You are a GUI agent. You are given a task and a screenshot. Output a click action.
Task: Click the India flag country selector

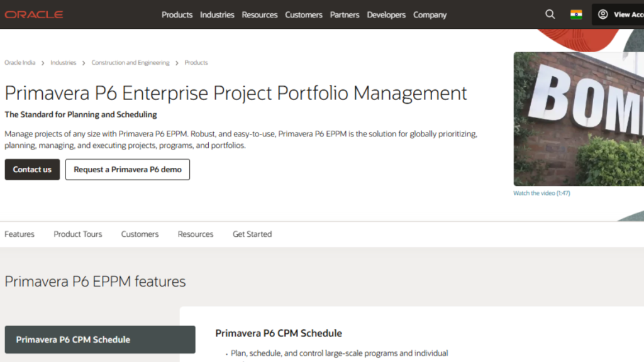coord(576,14)
